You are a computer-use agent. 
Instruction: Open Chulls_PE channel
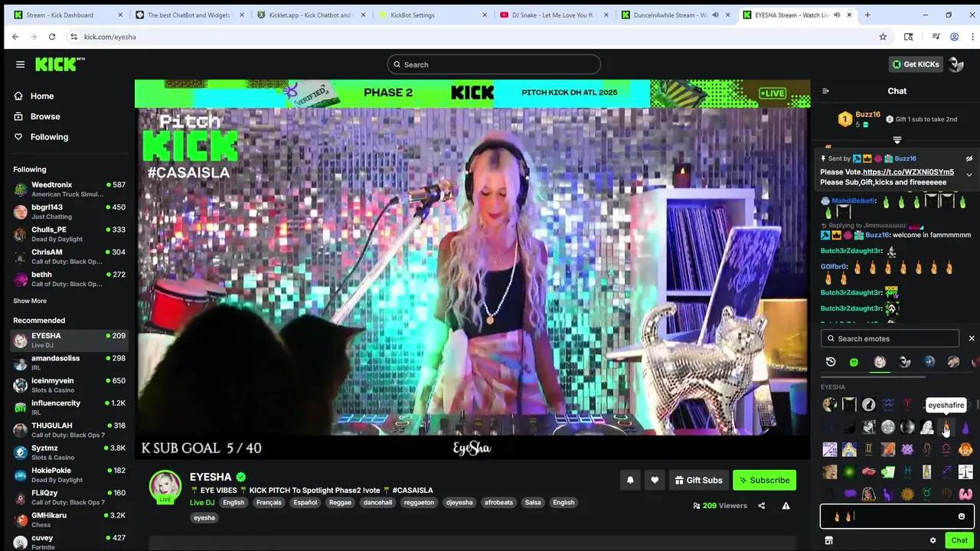pos(69,234)
